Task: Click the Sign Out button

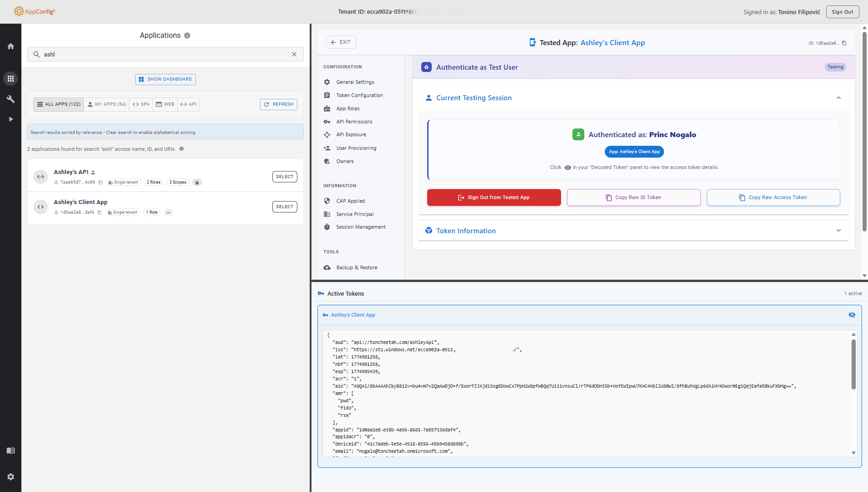Action: tap(842, 12)
